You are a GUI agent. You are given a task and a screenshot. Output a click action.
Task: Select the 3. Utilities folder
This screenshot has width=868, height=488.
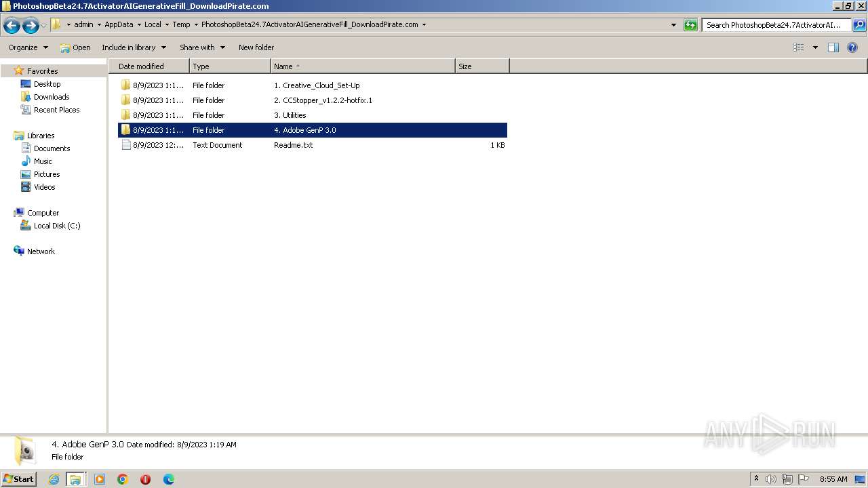click(313, 115)
